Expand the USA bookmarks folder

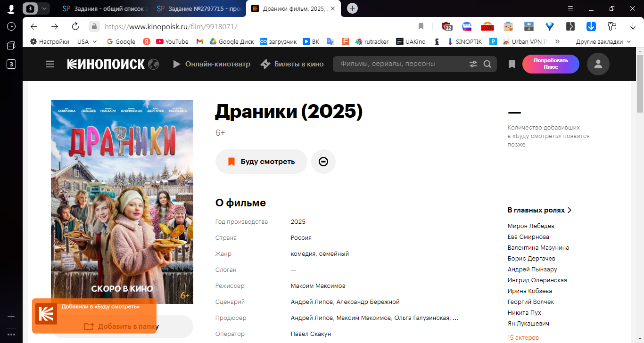pyautogui.click(x=87, y=41)
